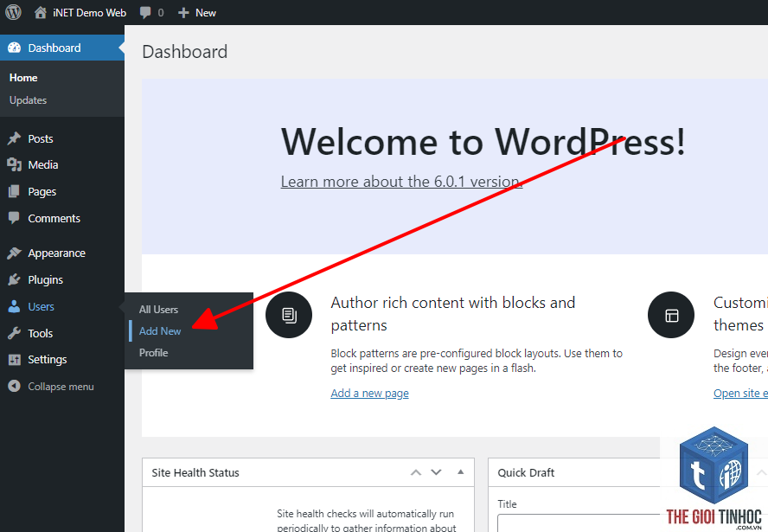Select Home under Dashboard

23,78
